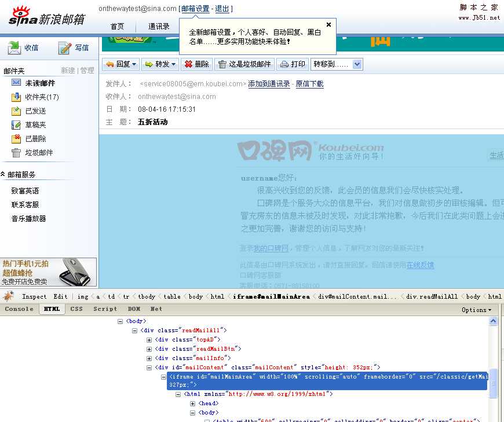
Task: Click iframe#mailMainArea breadcrumb
Action: coord(271,296)
